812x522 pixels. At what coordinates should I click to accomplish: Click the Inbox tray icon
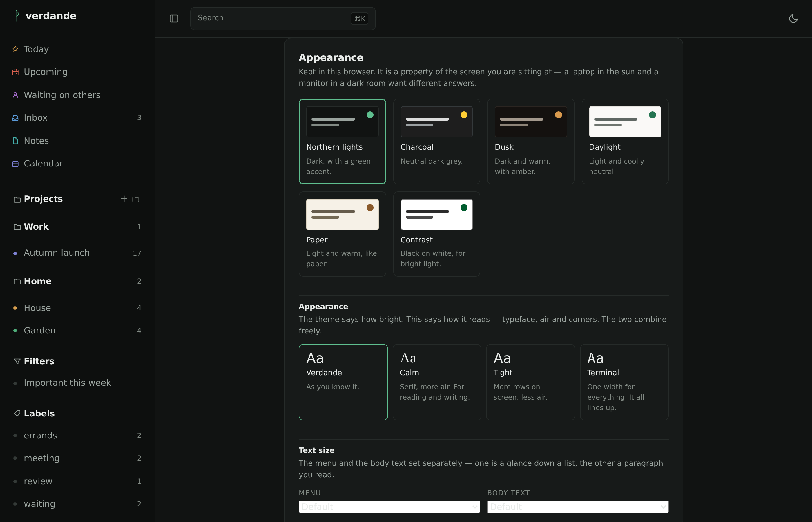click(x=15, y=118)
